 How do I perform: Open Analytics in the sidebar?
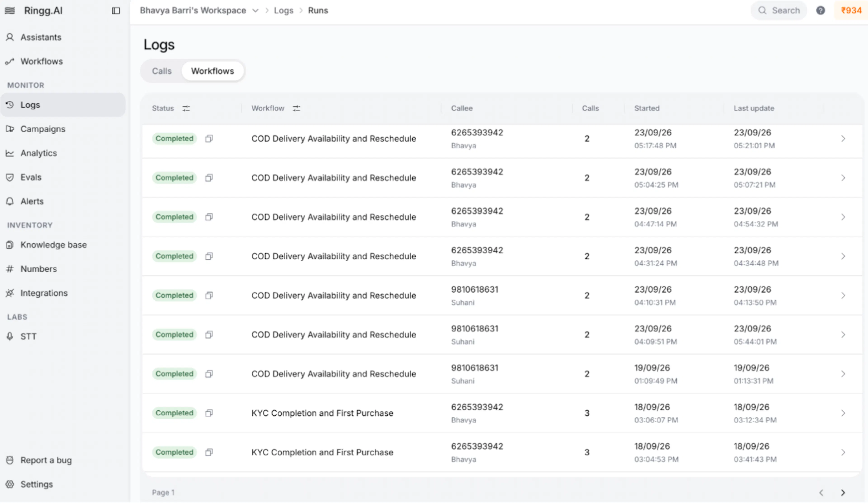coord(63,153)
